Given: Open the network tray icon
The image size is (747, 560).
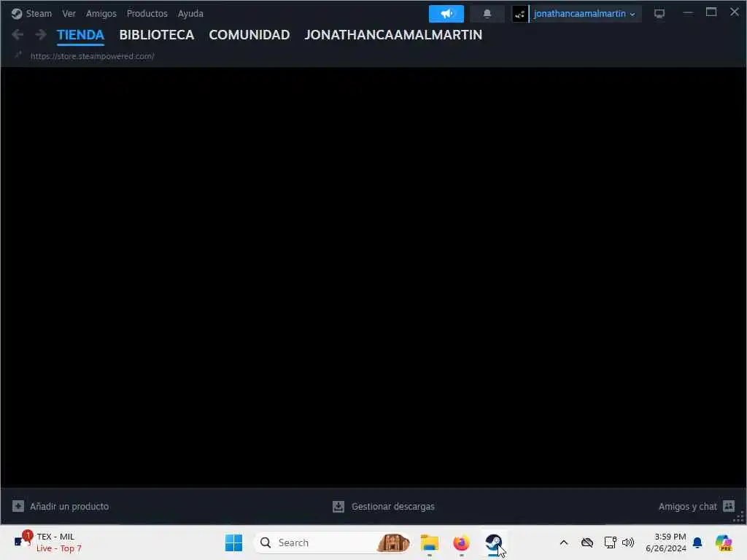Looking at the screenshot, I should point(610,542).
